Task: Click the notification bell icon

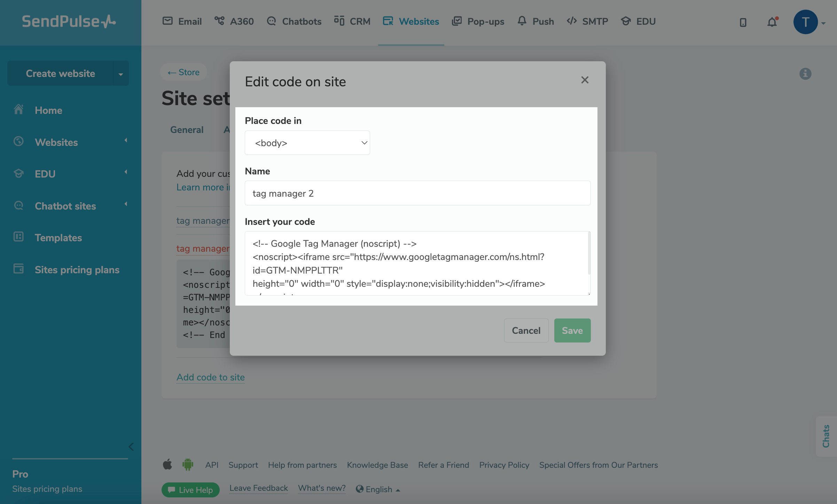Action: click(772, 22)
